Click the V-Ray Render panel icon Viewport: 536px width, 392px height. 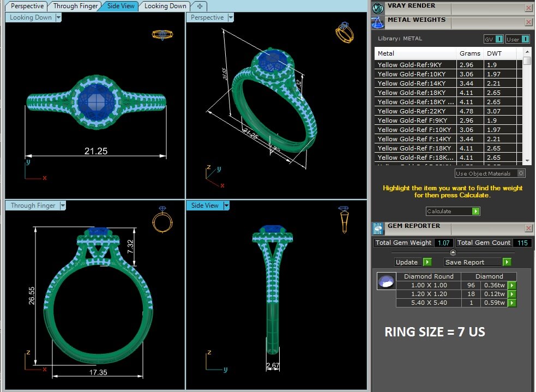tap(378, 8)
